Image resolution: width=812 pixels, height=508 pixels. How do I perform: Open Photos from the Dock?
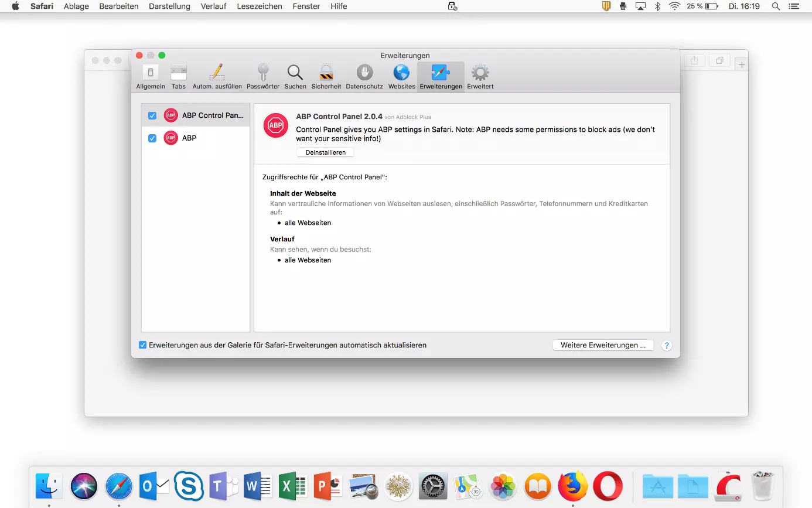tap(503, 486)
